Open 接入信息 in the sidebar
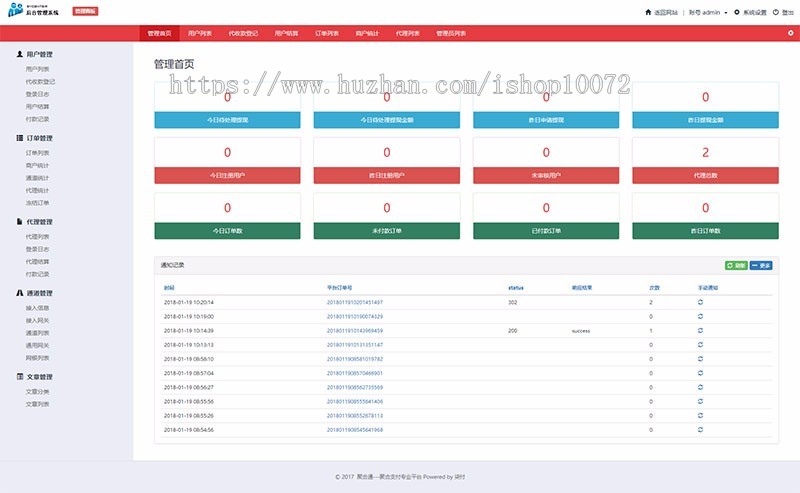Viewport: 800px width, 493px height. point(37,308)
